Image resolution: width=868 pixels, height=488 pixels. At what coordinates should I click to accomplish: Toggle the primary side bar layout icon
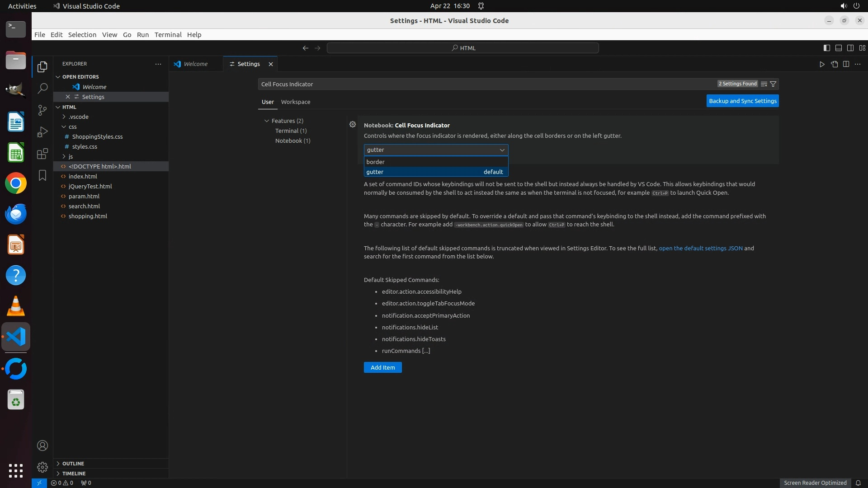point(826,48)
